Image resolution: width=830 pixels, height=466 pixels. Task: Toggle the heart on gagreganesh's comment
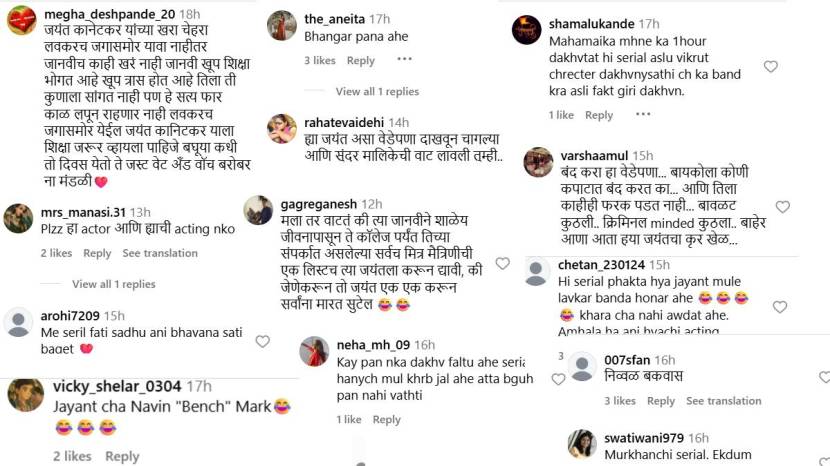(x=503, y=264)
